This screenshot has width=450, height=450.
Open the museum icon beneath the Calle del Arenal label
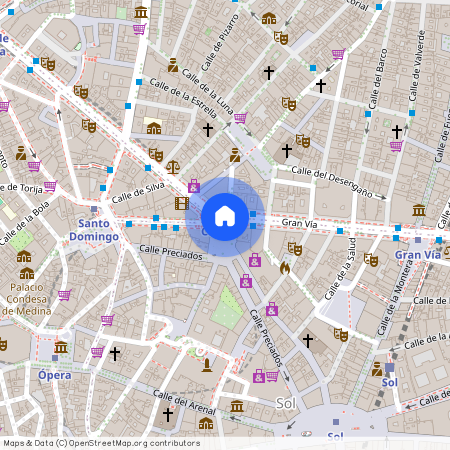tap(237, 406)
